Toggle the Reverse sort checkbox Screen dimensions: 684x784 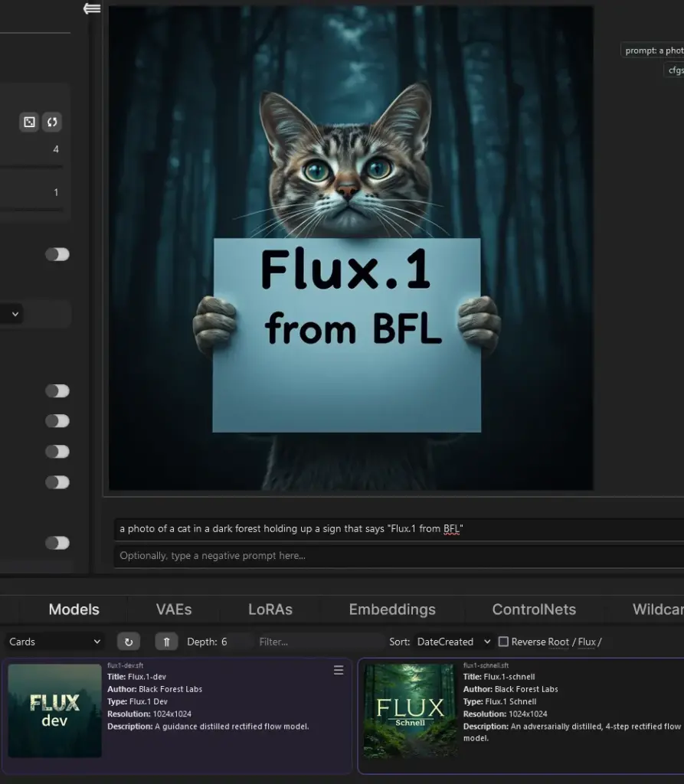[x=504, y=642]
